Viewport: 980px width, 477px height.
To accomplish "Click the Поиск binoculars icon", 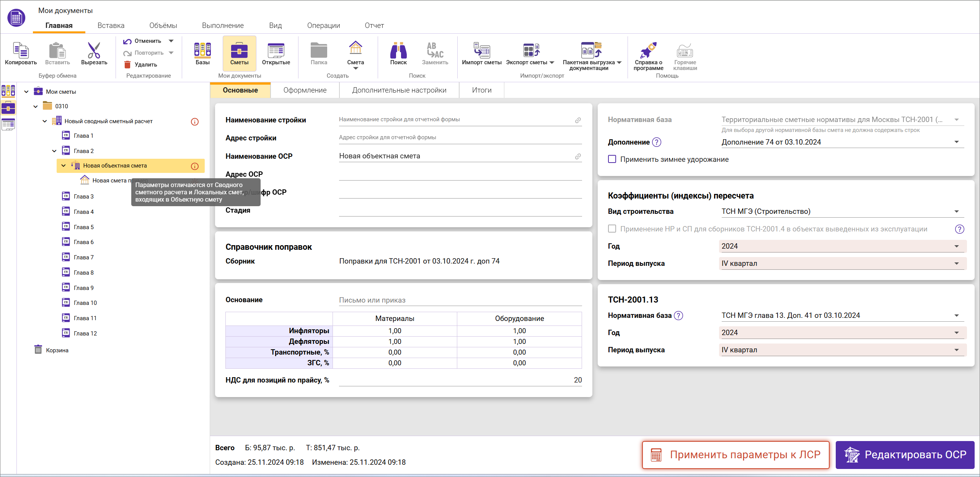I will 398,50.
